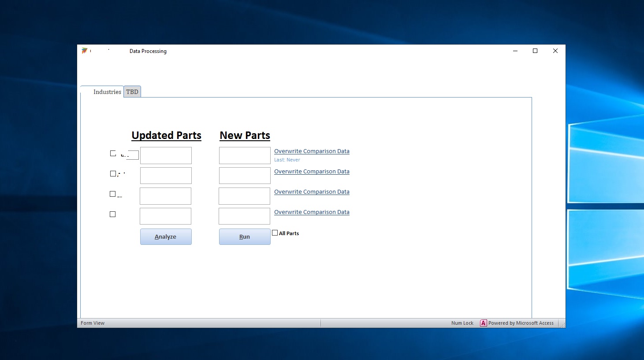644x360 pixels.
Task: Click the third row's Overwrite Comparison Data link
Action: coord(312,191)
